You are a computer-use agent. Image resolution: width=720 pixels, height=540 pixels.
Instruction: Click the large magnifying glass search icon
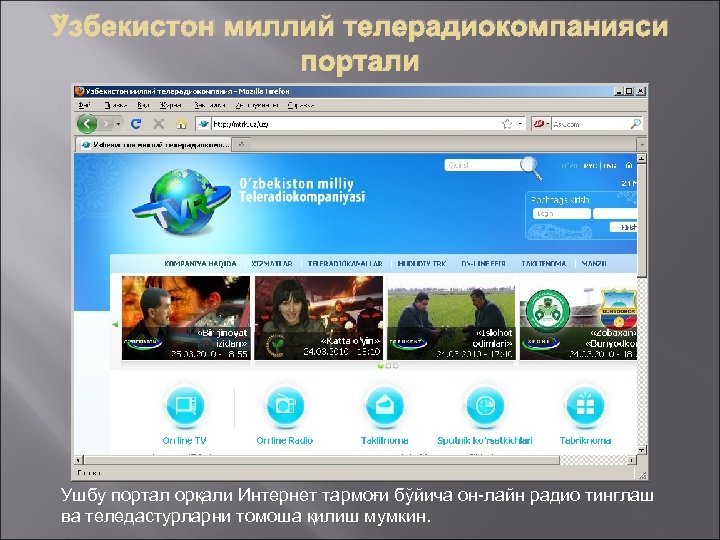(531, 168)
